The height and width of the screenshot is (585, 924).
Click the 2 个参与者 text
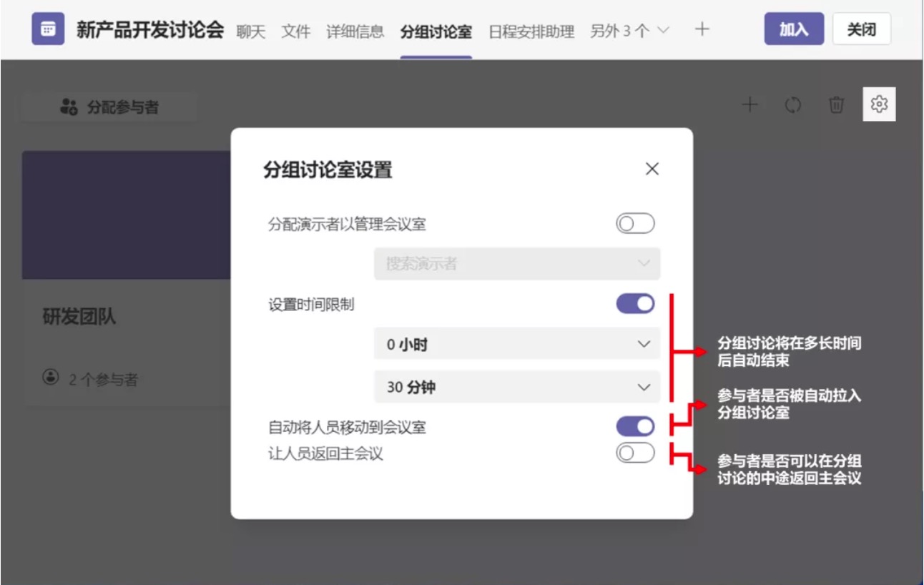point(103,379)
